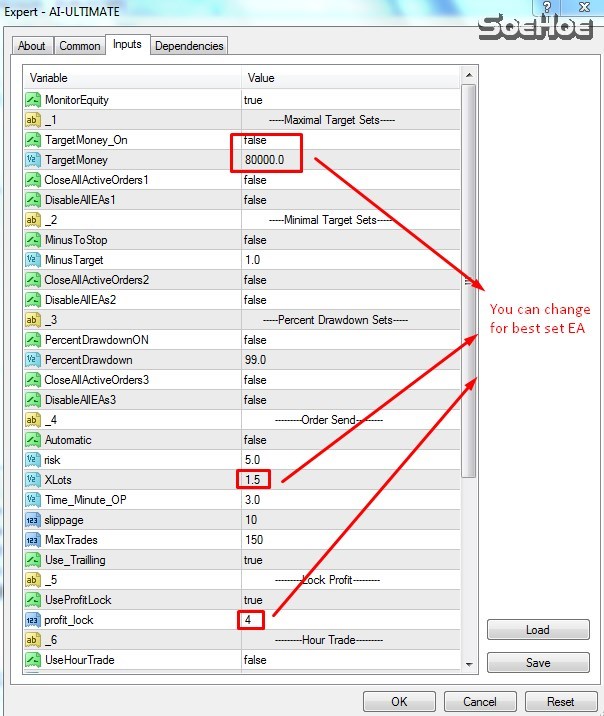Click the TargetMoney double-type icon

pos(32,160)
